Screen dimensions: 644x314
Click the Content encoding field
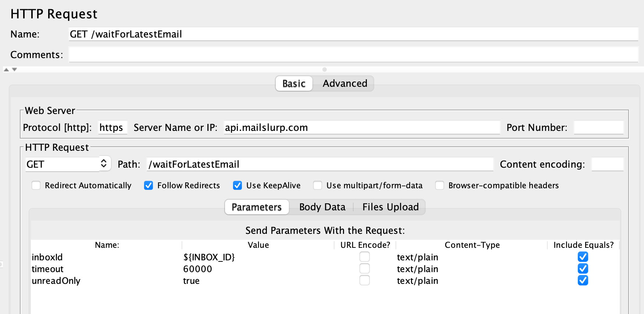(607, 164)
